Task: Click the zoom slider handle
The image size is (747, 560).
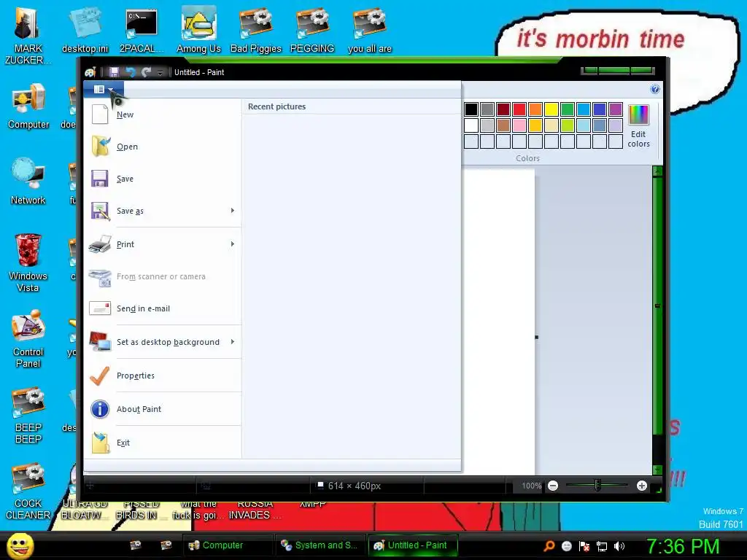Action: [x=597, y=486]
